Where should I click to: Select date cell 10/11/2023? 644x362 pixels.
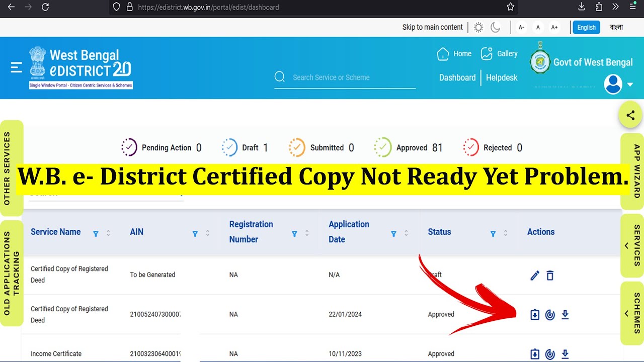point(345,354)
